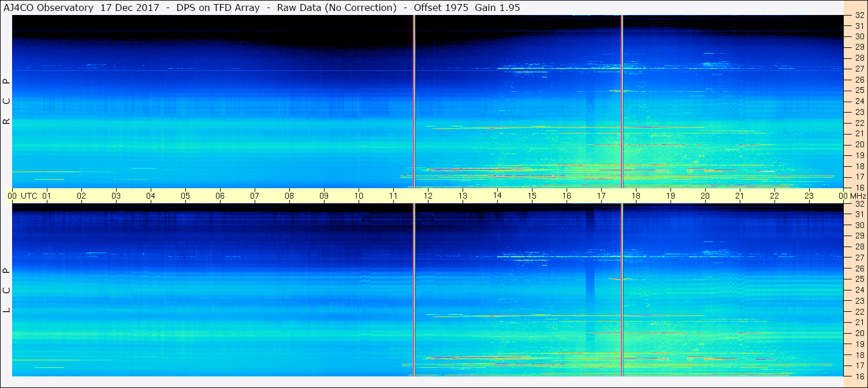868x388 pixels.
Task: Click "Raw Data (No Correction)" header label
Action: (x=337, y=8)
